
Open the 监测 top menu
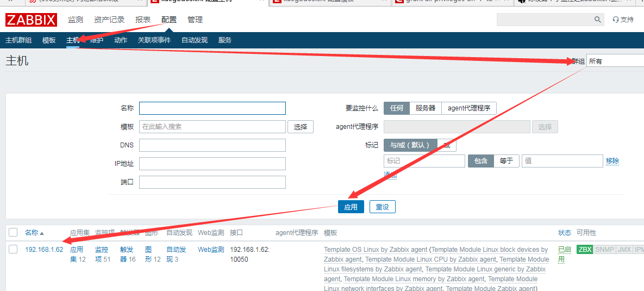tap(76, 20)
